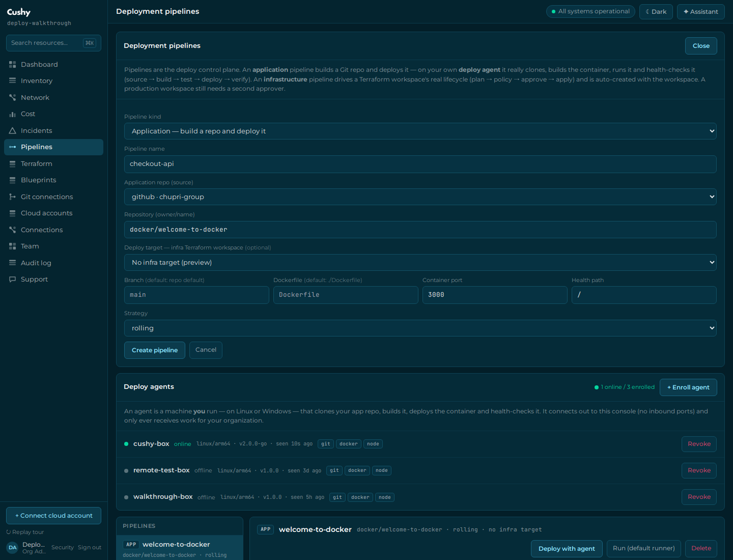Screen dimensions: 733x560
Task: Click the Dashboard sidebar icon
Action: [13, 65]
